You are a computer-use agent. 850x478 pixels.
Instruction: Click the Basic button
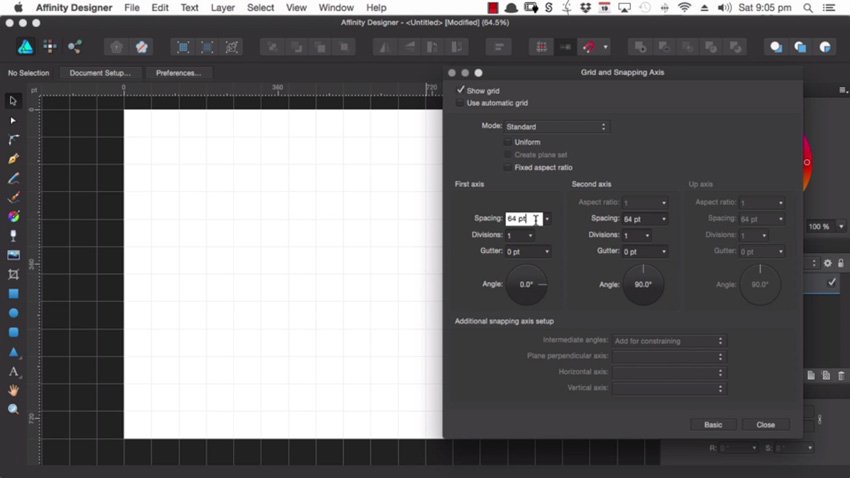click(x=713, y=424)
